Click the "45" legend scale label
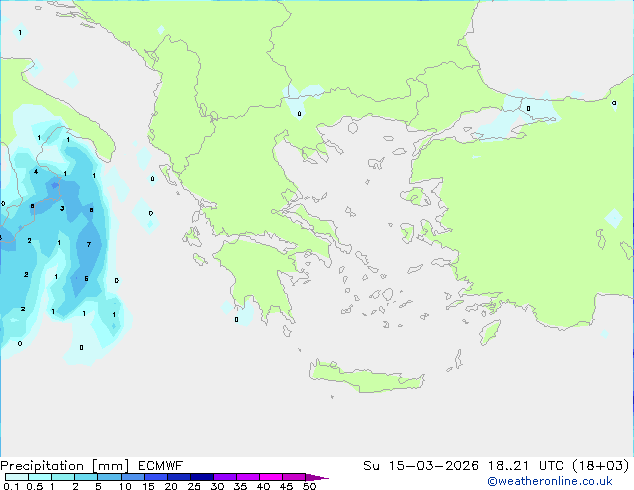Screen dimensions: 634x490 tap(286, 486)
